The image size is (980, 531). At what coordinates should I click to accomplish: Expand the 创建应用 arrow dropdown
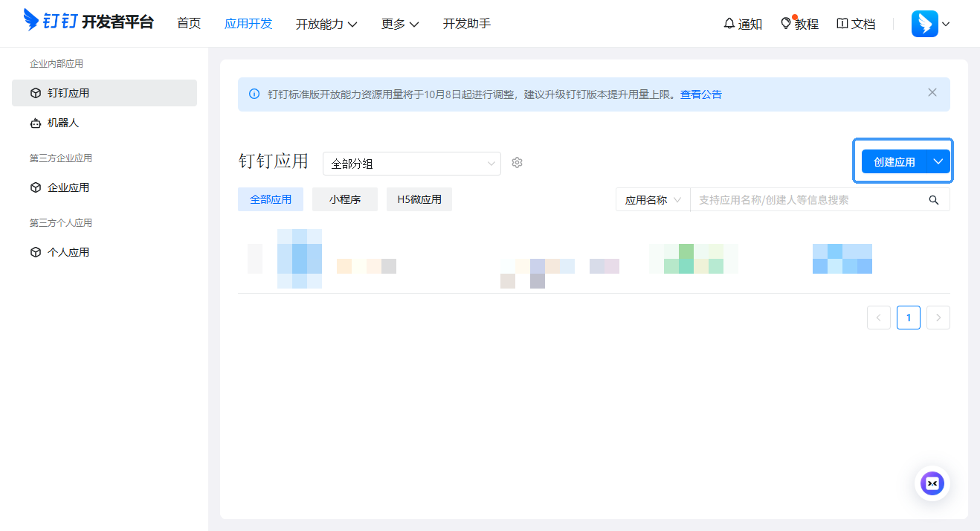point(938,161)
